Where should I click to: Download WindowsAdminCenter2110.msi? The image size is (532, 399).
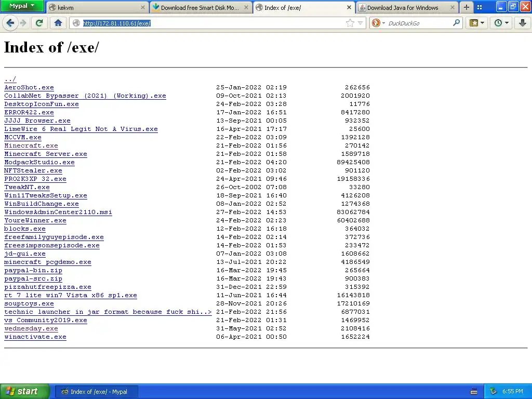[x=58, y=212]
